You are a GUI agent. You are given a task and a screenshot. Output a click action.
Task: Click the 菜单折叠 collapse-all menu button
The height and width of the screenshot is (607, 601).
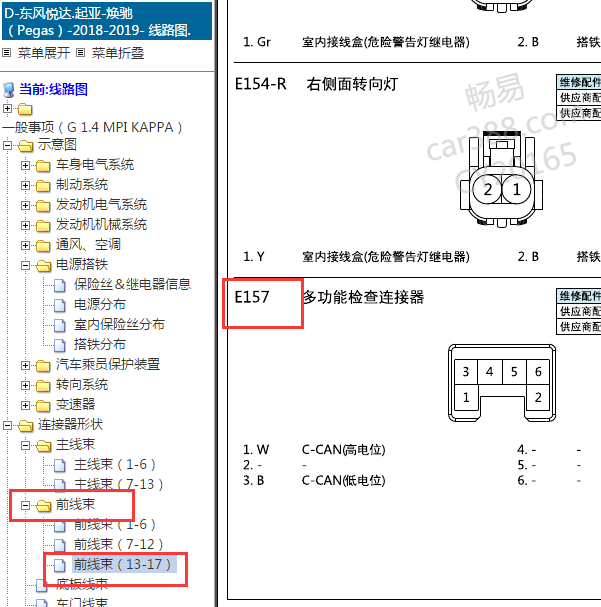118,53
